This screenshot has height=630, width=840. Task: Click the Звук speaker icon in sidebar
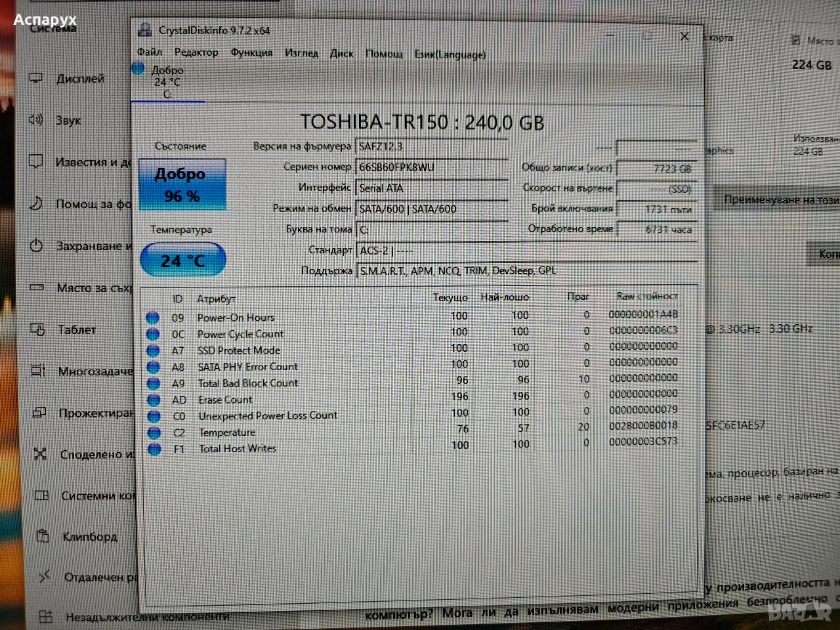(35, 120)
